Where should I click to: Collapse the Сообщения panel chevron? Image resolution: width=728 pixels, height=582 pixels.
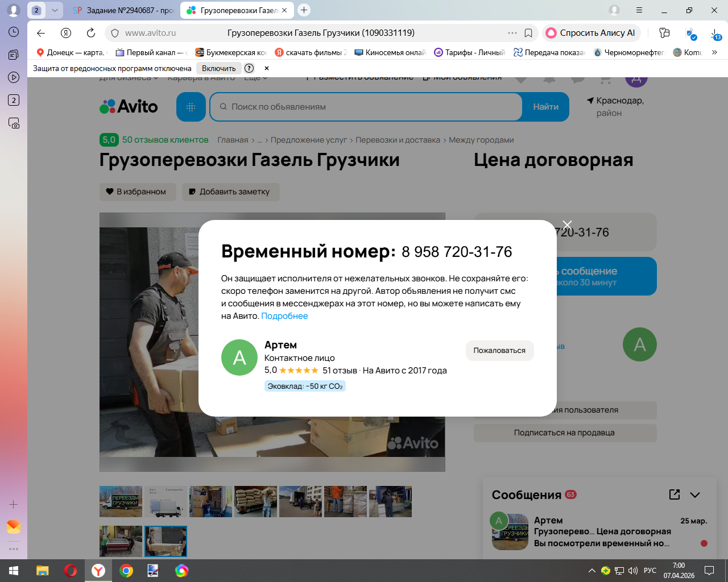click(695, 495)
